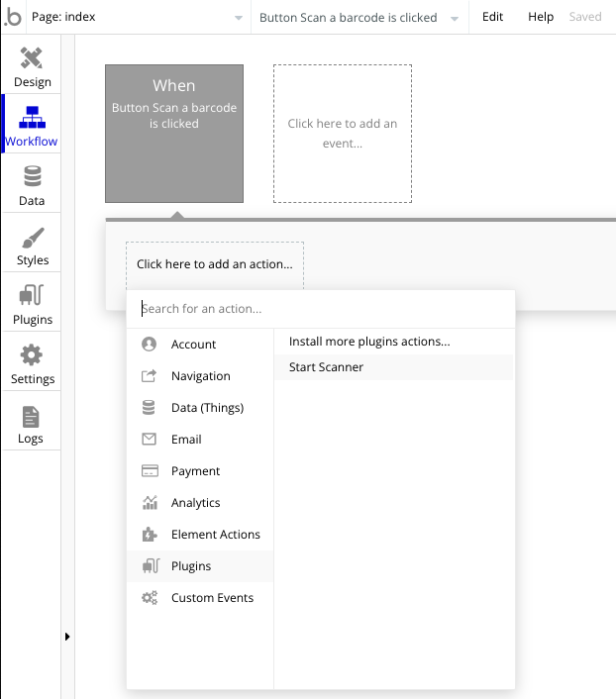Open the Settings gear icon
Screen dimensions: 616x699
32,354
